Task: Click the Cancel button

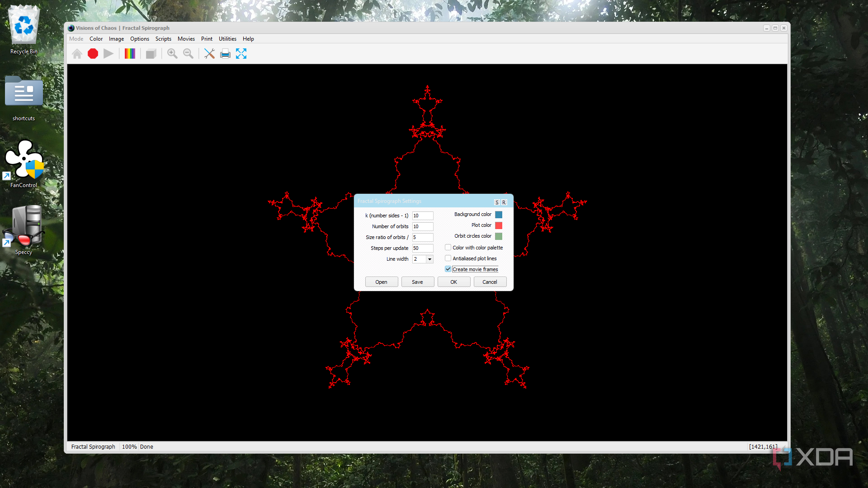Action: (490, 282)
